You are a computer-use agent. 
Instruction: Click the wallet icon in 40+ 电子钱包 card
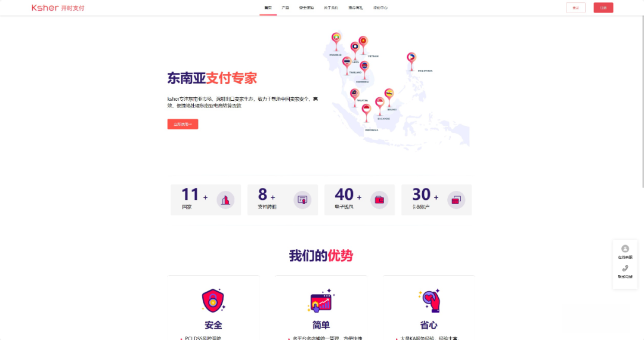coord(379,200)
